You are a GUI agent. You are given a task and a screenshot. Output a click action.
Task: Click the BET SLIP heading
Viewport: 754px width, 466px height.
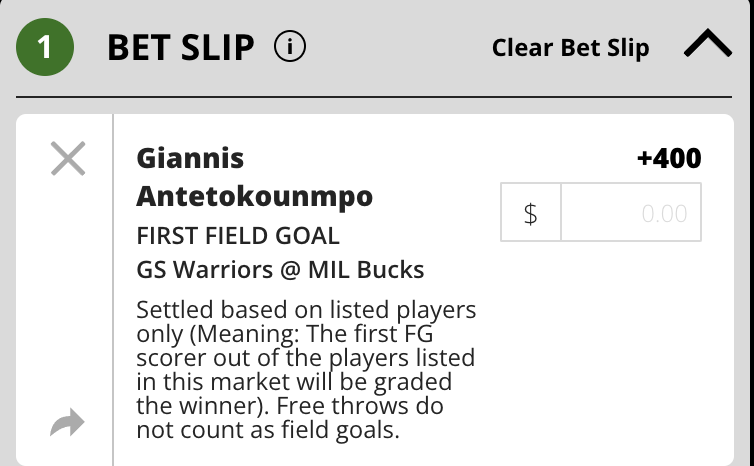click(181, 48)
